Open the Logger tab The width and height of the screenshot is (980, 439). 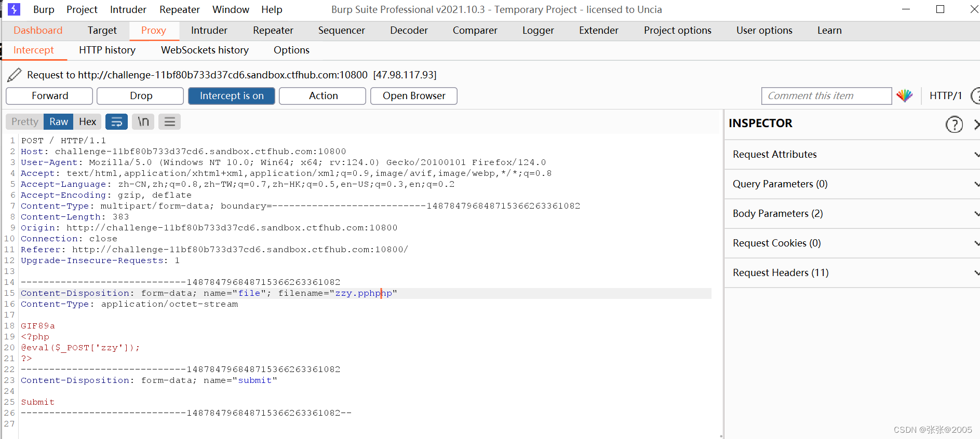539,31
